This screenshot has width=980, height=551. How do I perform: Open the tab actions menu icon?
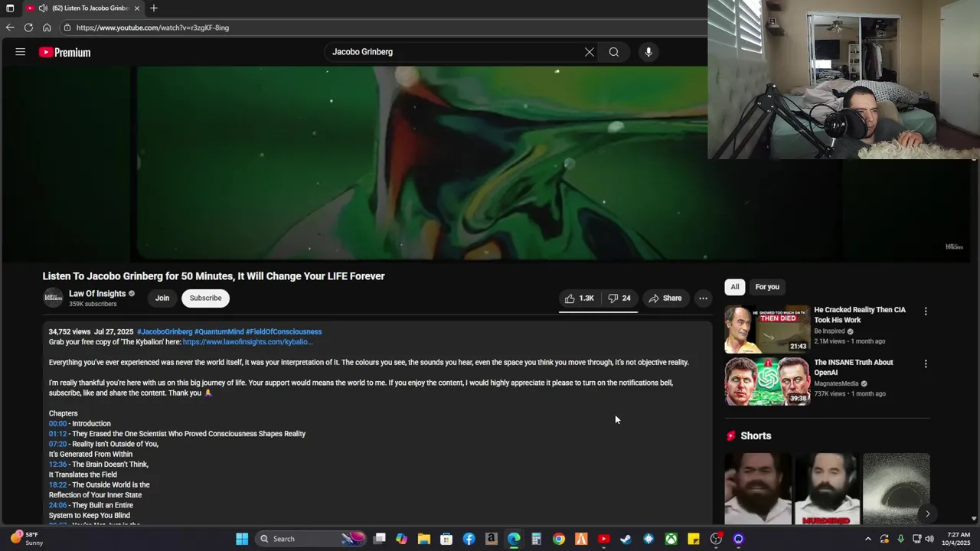tap(10, 8)
